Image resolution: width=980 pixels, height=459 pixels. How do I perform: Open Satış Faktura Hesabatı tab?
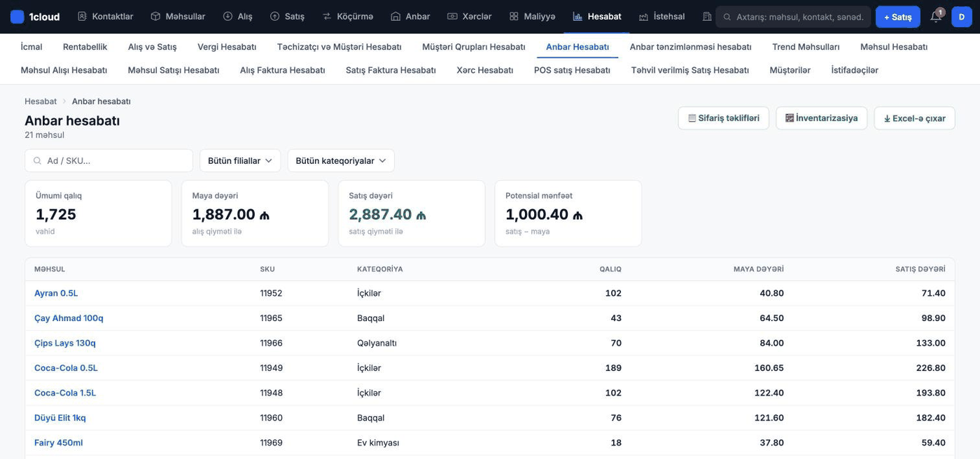point(391,70)
